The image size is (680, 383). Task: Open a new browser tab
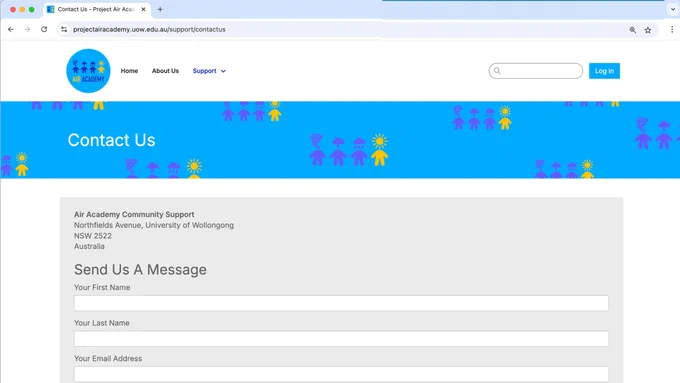[160, 9]
